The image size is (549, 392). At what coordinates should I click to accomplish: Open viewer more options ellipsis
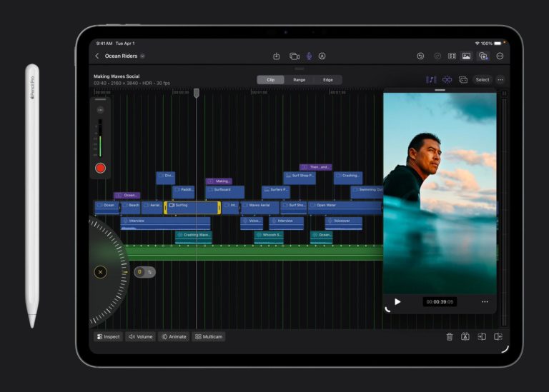485,301
